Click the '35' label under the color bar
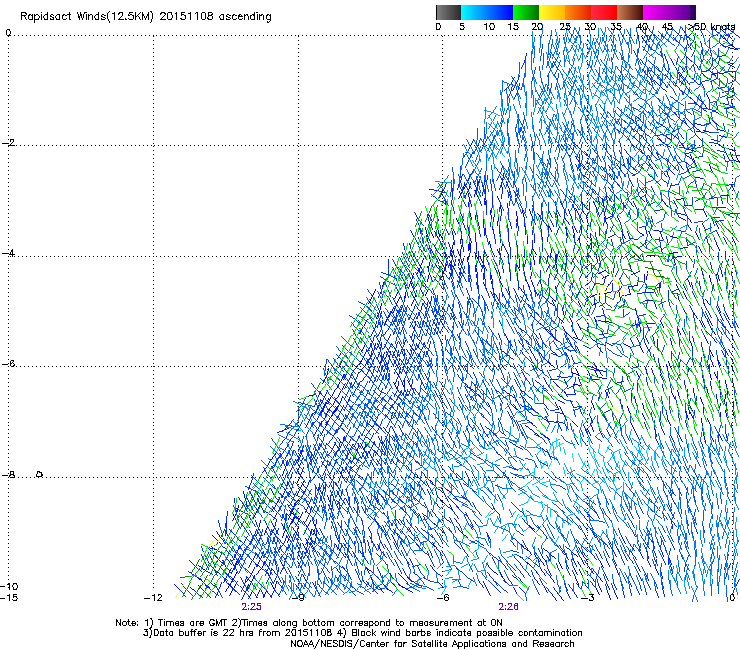Viewport: 740px width, 650px height. [616, 27]
